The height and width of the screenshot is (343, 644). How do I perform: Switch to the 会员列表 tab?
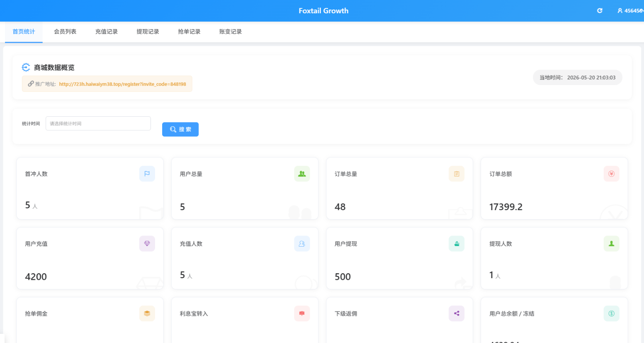(65, 32)
